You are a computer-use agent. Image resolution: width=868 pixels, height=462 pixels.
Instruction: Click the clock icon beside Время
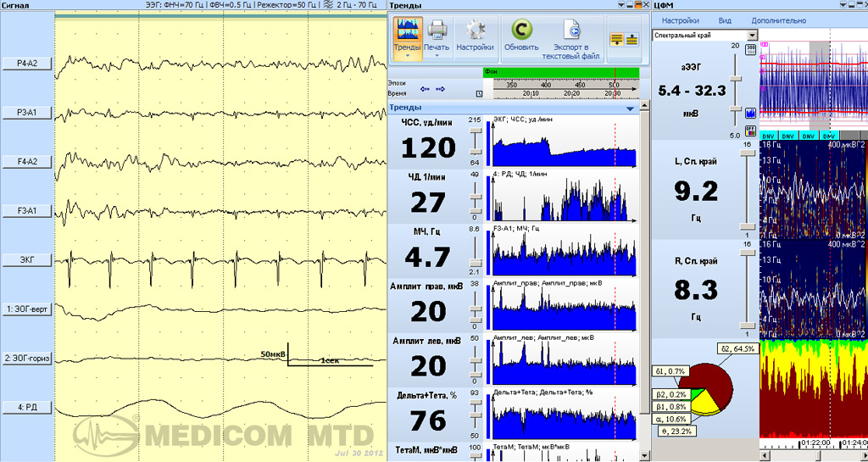(479, 94)
